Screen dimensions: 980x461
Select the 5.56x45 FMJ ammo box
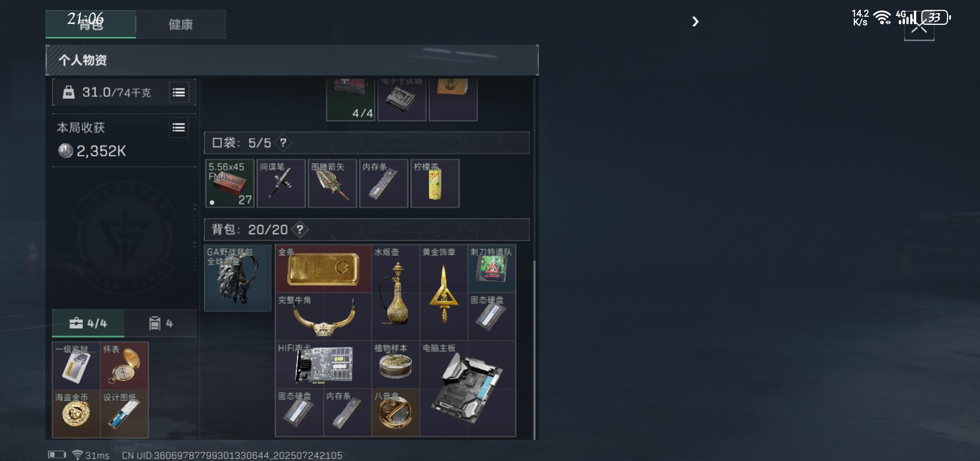(230, 184)
